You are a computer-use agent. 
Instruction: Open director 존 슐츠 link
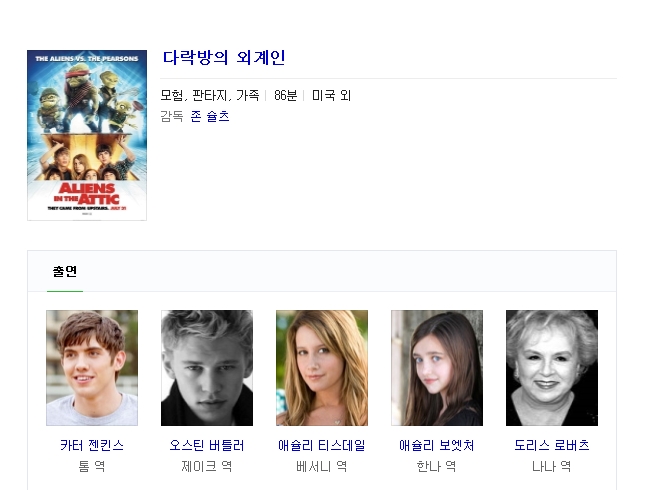point(210,116)
